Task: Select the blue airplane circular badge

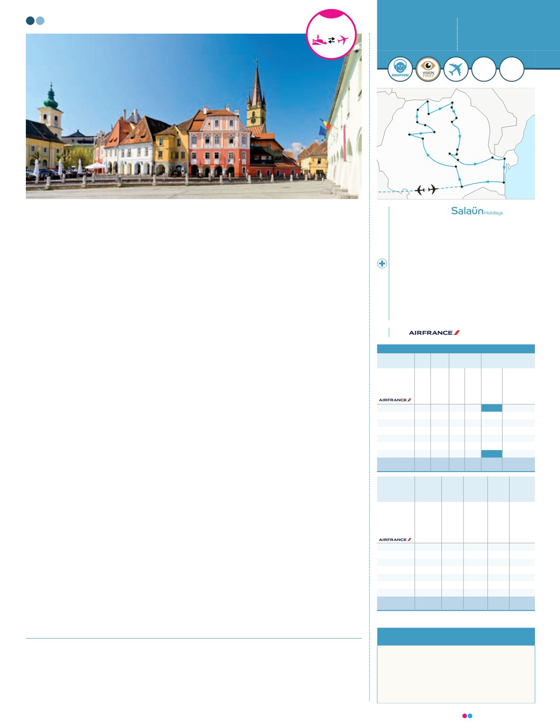Action: click(x=456, y=69)
